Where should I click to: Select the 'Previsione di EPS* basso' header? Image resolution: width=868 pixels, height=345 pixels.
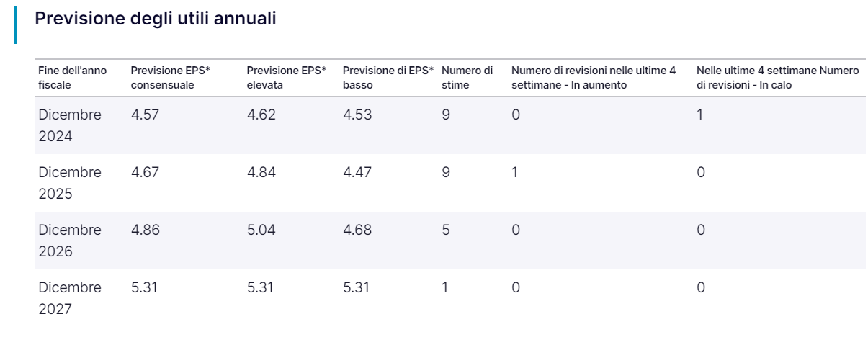click(388, 78)
